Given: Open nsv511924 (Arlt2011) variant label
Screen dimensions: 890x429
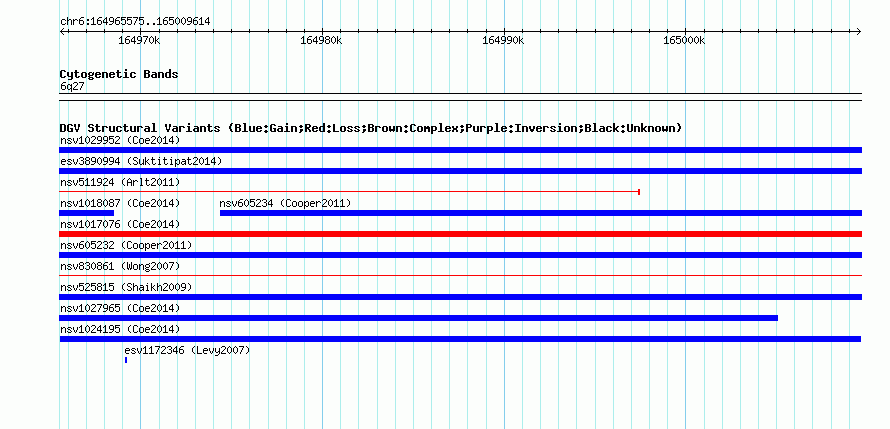Looking at the screenshot, I should coord(120,182).
